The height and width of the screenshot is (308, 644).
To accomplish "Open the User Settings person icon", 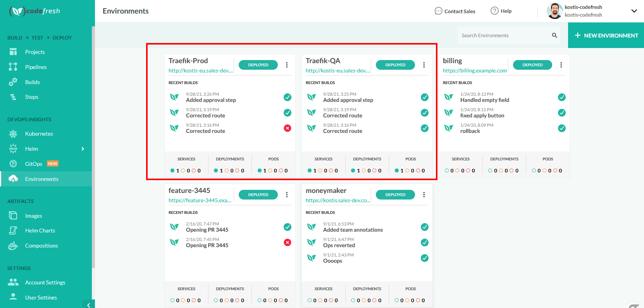I will 13,297.
